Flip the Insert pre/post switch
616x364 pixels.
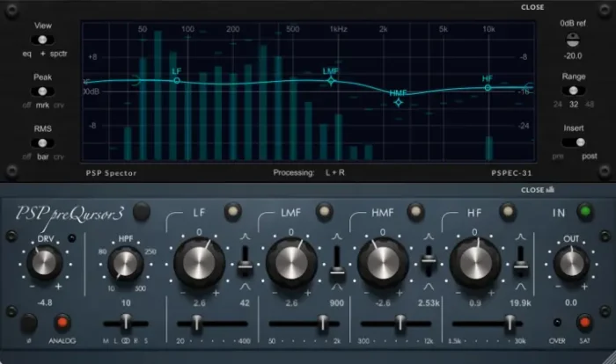pyautogui.click(x=574, y=142)
